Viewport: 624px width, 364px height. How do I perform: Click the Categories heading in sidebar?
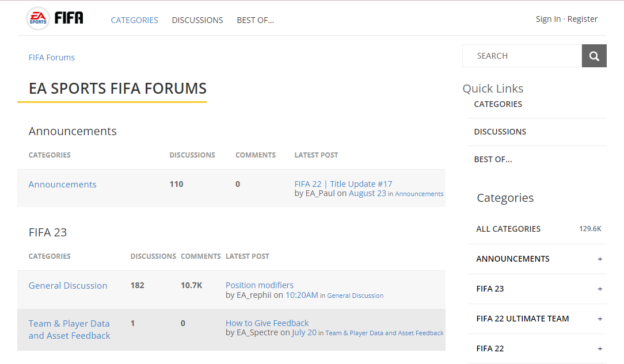click(505, 198)
